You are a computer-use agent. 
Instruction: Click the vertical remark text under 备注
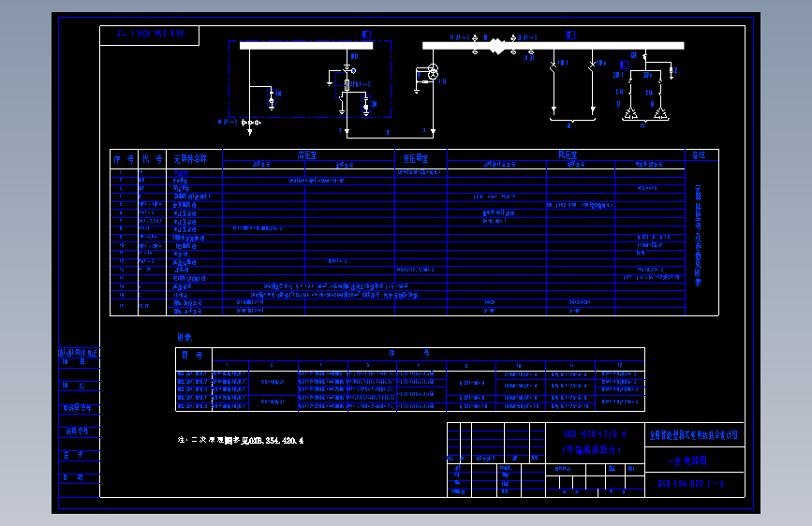pyautogui.click(x=698, y=235)
